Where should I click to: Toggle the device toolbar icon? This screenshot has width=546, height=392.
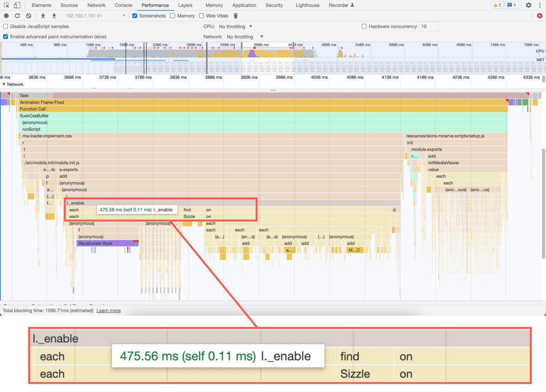pyautogui.click(x=17, y=5)
